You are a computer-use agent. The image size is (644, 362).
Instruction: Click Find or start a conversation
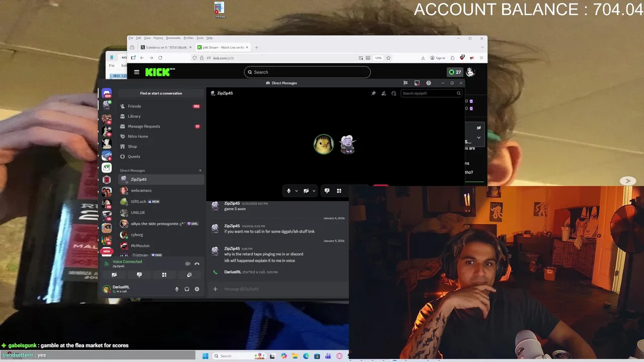(x=161, y=93)
